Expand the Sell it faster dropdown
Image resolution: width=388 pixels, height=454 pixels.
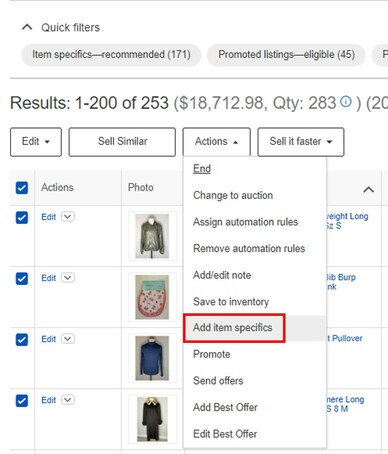301,142
